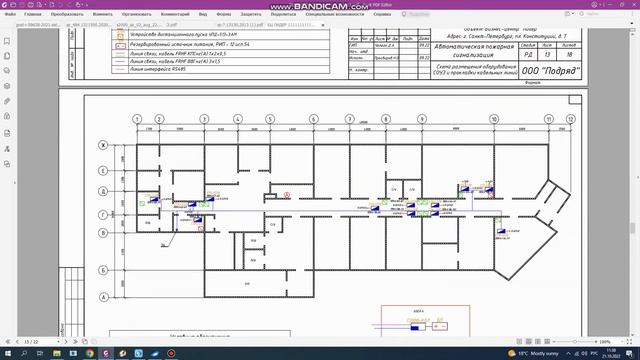Screen dimensions: 640x360
Task: Open the Комментарий ribbon tab
Action: pos(175,14)
